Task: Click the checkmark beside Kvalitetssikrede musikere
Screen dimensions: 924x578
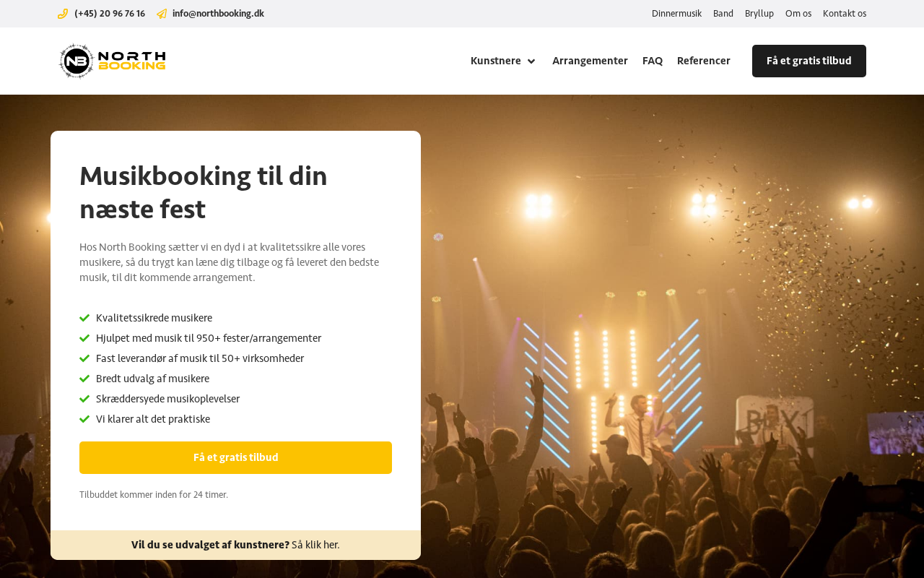Action: [x=84, y=318]
